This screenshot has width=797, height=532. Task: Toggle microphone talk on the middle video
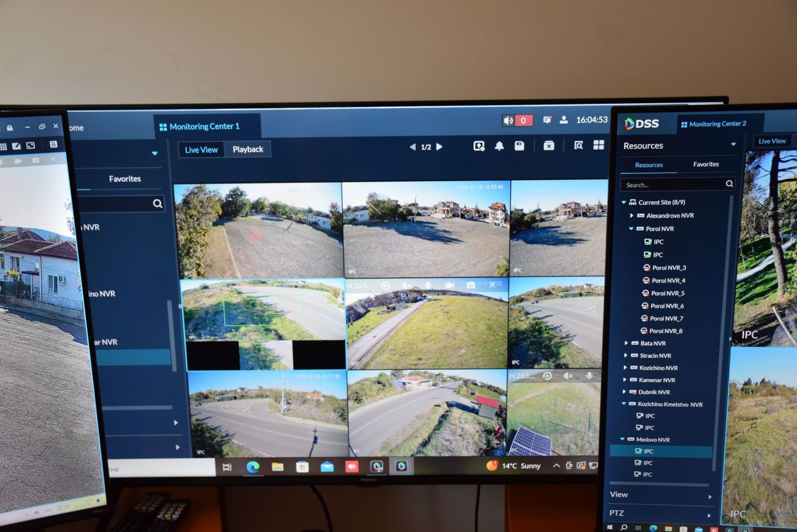pyautogui.click(x=428, y=286)
